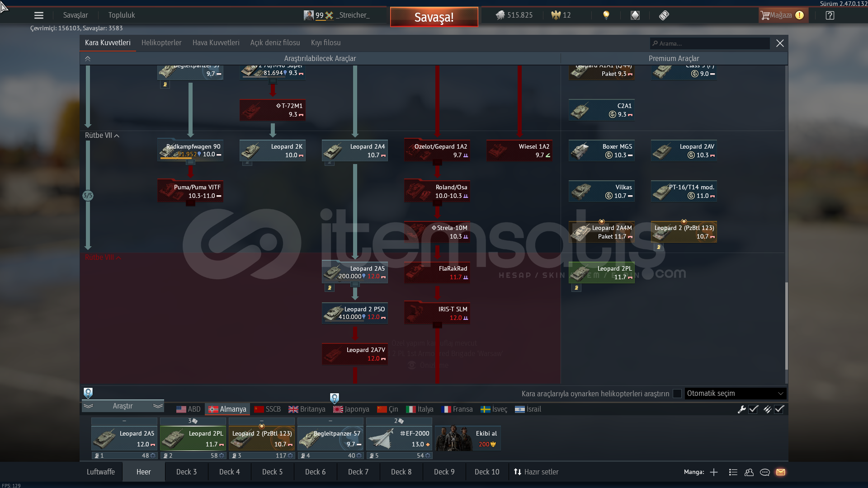Close the research tree window
Screen dimensions: 868x488
click(x=780, y=43)
